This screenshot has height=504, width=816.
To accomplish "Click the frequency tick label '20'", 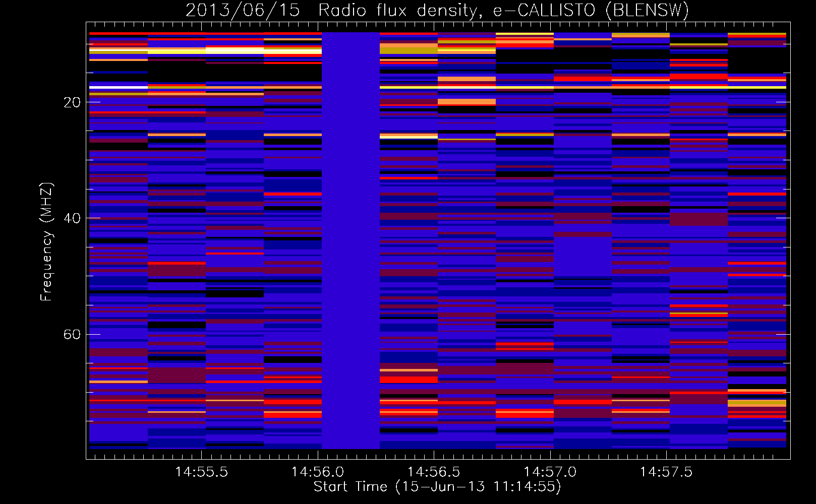I will (72, 102).
